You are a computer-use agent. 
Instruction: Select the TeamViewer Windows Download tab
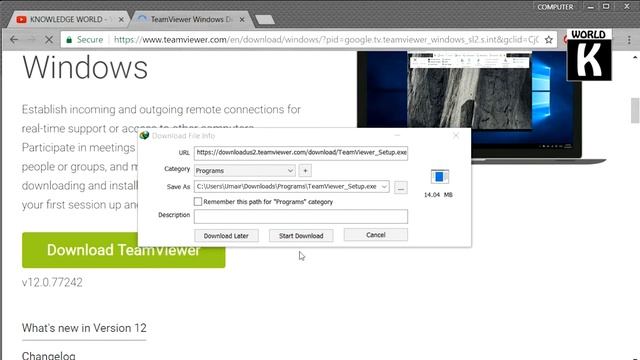pos(191,19)
